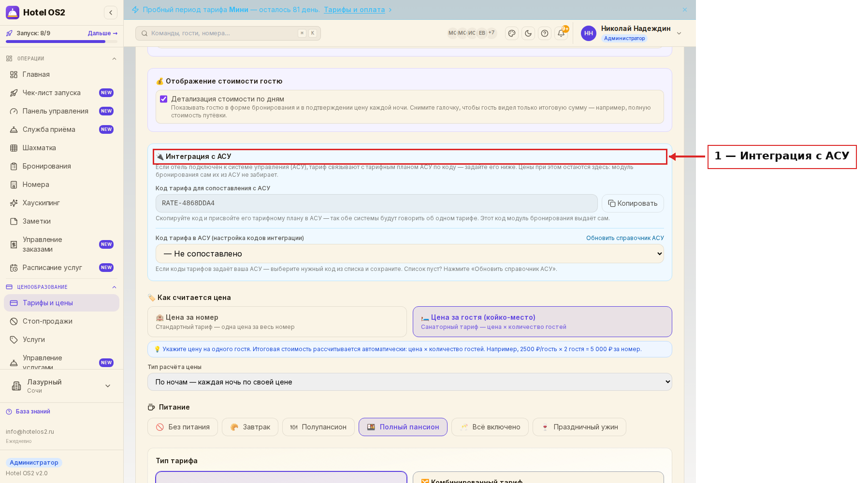868x483 pixels.
Task: Select Цена за гостя (койко-место) option
Action: pyautogui.click(x=542, y=322)
